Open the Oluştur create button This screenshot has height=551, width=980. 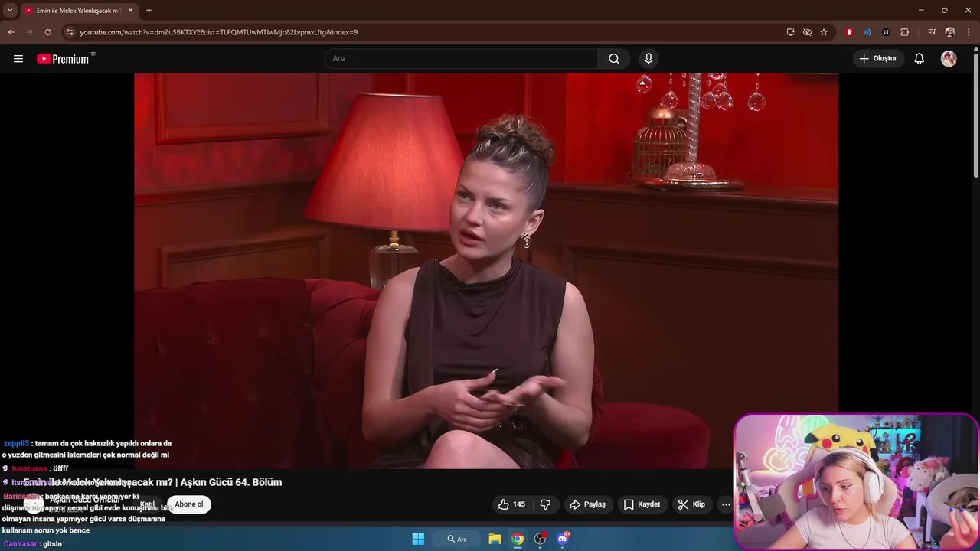coord(878,59)
